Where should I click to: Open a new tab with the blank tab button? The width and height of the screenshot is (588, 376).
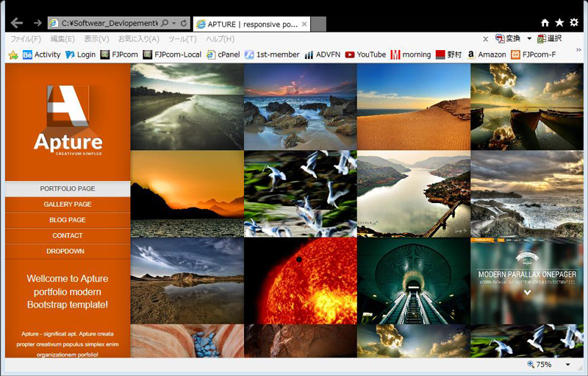[x=318, y=24]
